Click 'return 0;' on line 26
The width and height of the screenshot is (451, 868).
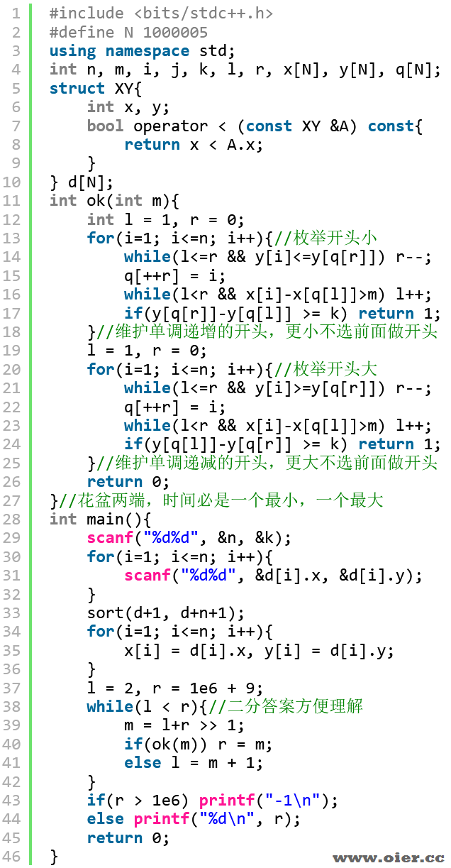click(128, 481)
